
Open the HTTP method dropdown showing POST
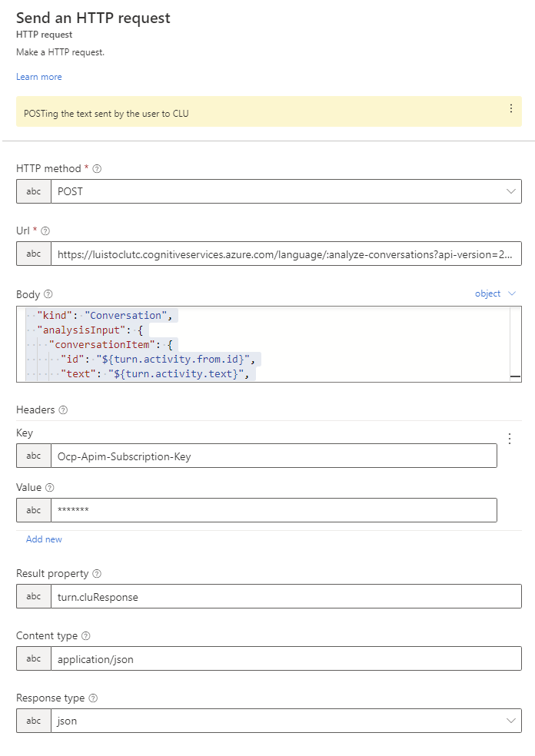tap(286, 191)
